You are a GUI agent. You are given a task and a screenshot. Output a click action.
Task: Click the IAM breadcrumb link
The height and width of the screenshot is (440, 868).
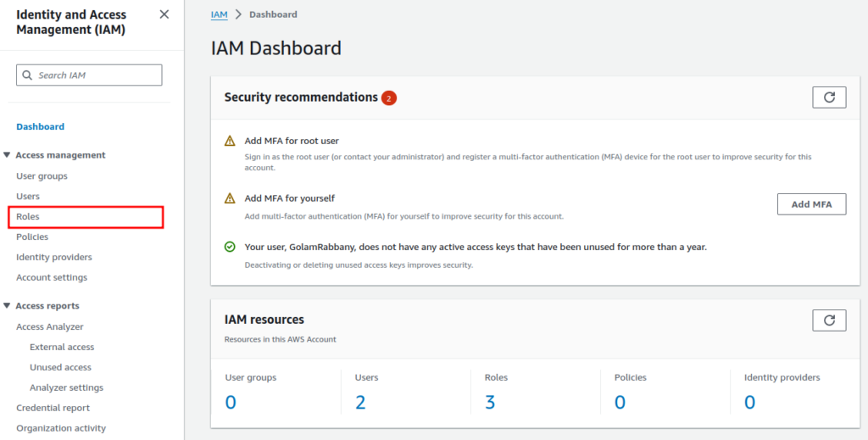(220, 14)
